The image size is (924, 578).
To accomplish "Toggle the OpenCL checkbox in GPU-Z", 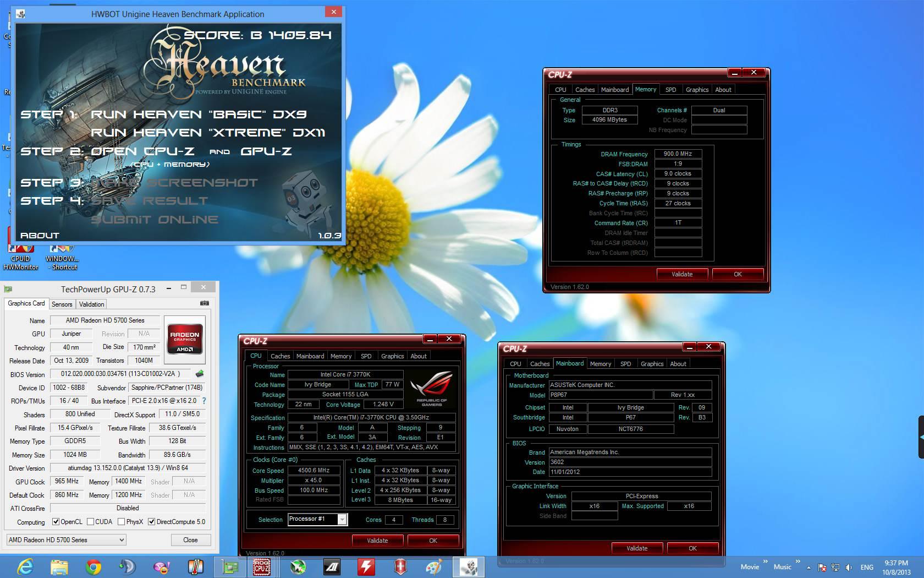I will pyautogui.click(x=56, y=522).
